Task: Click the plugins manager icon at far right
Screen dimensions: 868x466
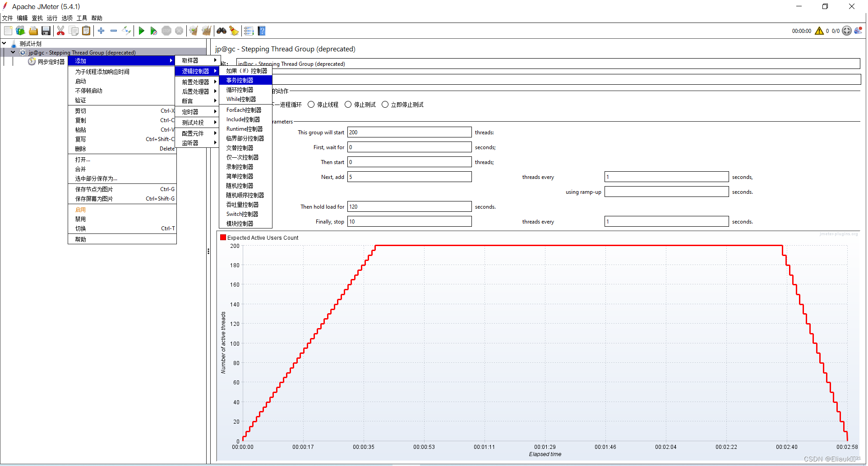Action: pos(858,31)
